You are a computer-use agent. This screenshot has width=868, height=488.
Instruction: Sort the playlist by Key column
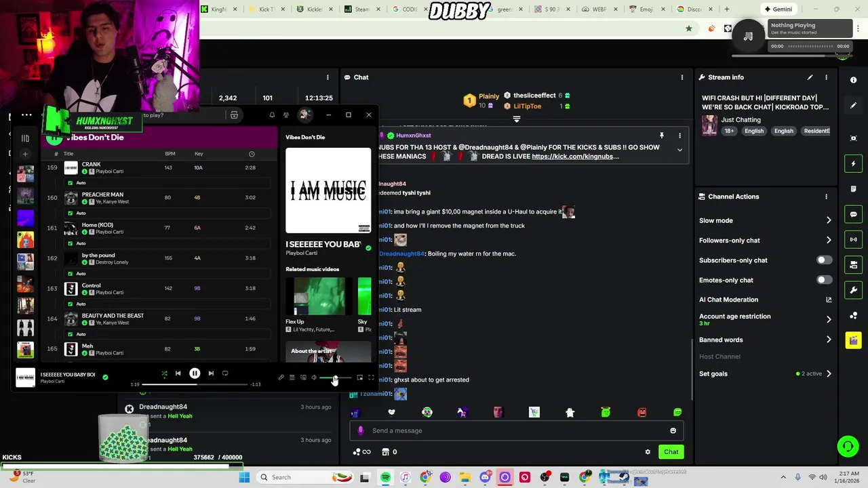coord(199,154)
